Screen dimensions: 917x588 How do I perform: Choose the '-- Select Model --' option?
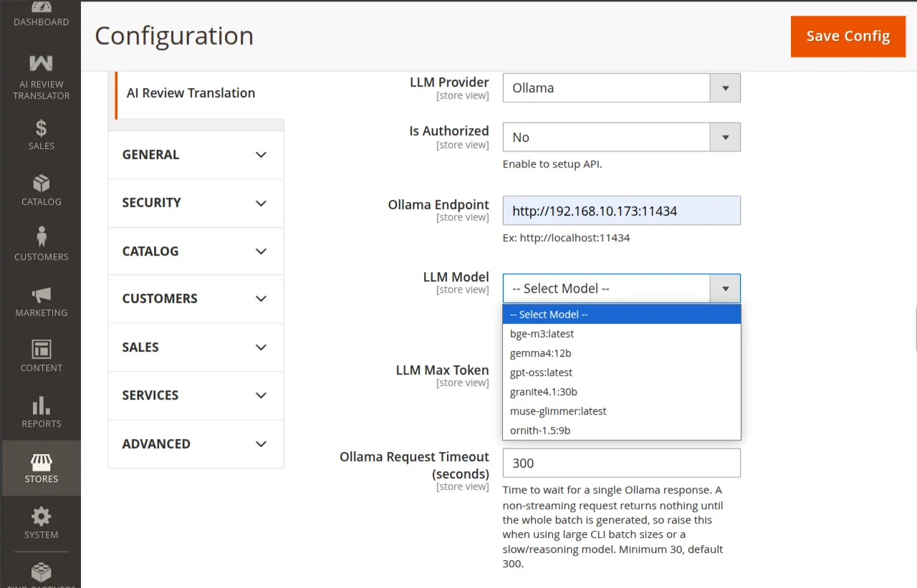click(x=621, y=314)
